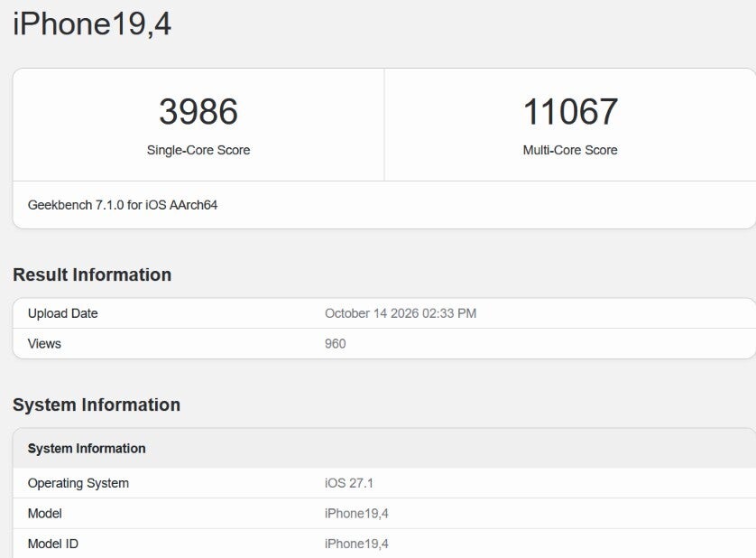Click the System Information table header row

pyautogui.click(x=384, y=449)
